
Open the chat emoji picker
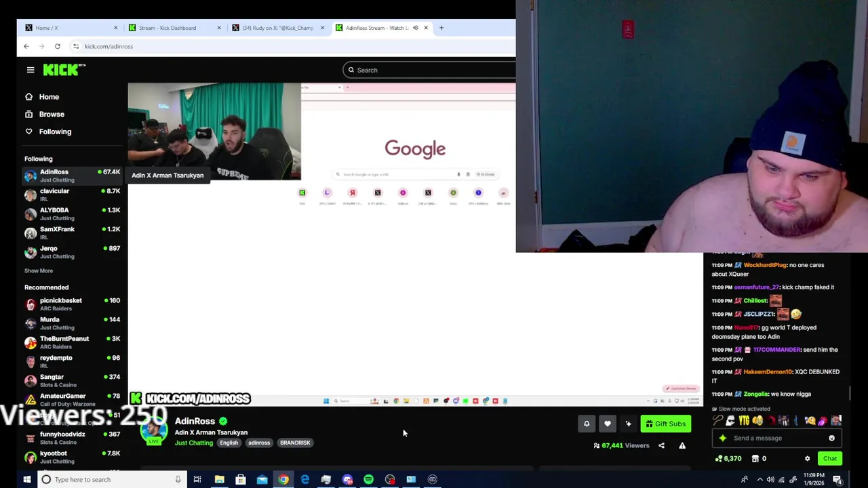click(x=831, y=438)
